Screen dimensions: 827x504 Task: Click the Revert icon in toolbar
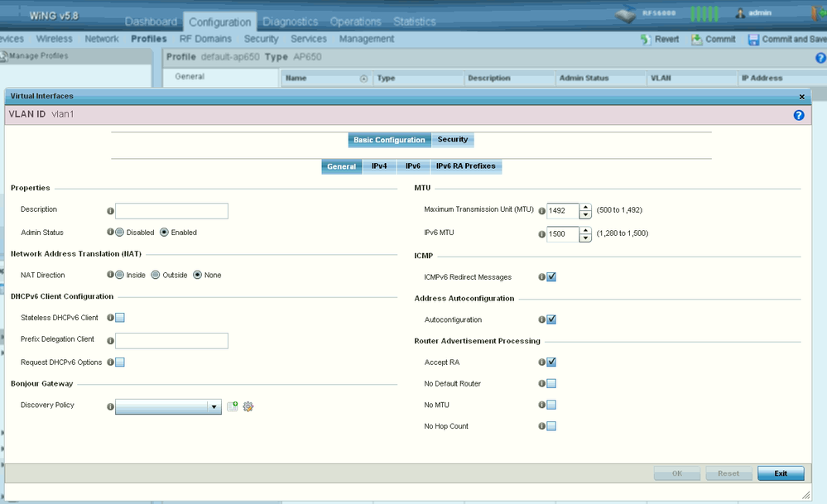[647, 39]
